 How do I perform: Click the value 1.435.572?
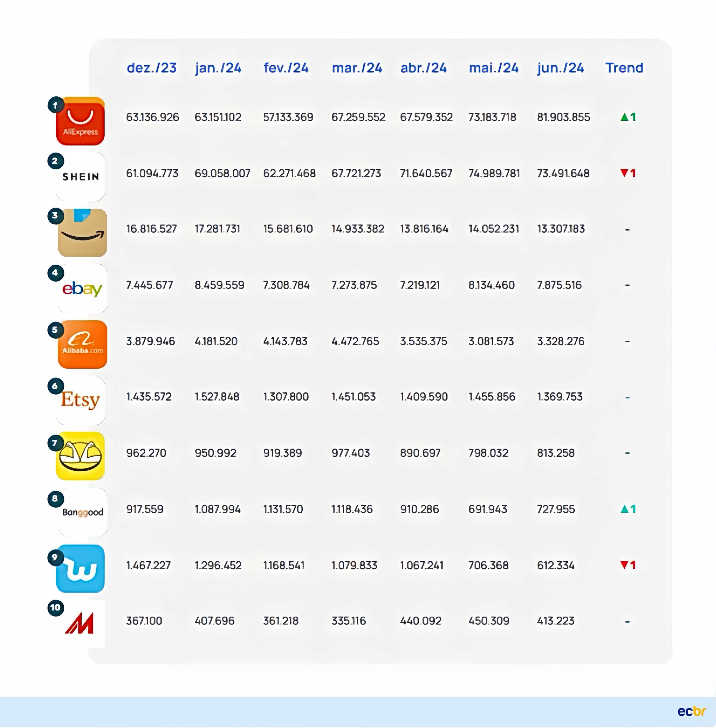click(x=149, y=397)
